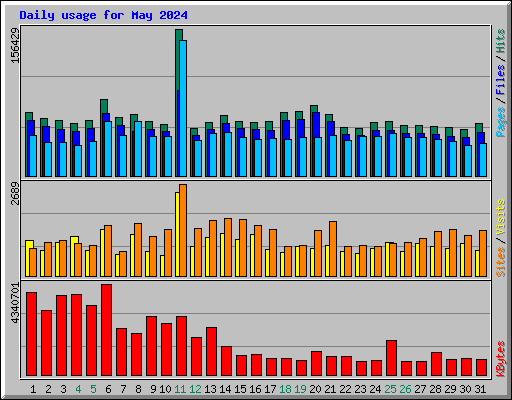Click the Pages legend label
This screenshot has height=400, width=512.
coord(500,122)
